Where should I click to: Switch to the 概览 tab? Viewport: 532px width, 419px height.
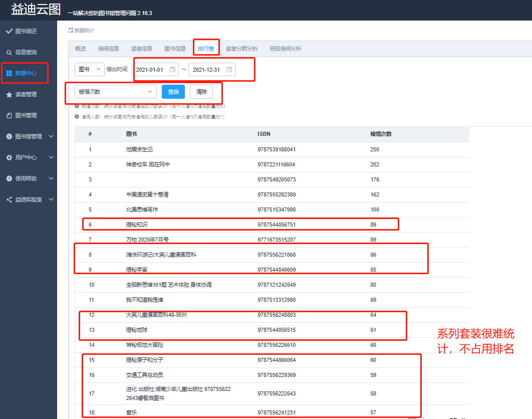point(80,49)
